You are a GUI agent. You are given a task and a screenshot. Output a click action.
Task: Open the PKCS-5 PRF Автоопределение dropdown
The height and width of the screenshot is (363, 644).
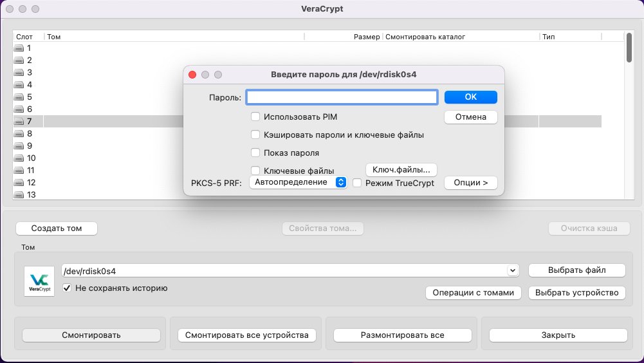[x=298, y=182]
